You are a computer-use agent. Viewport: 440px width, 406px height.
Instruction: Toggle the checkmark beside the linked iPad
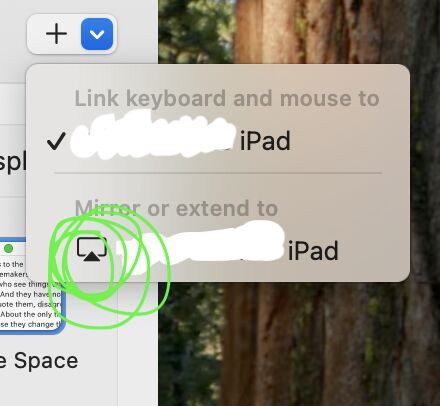(56, 141)
